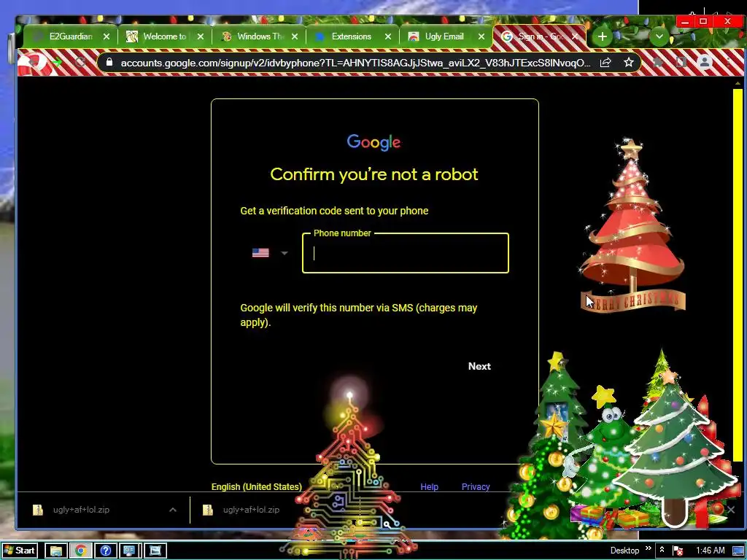This screenshot has height=560, width=747.
Task: Click the share page icon
Action: click(605, 63)
